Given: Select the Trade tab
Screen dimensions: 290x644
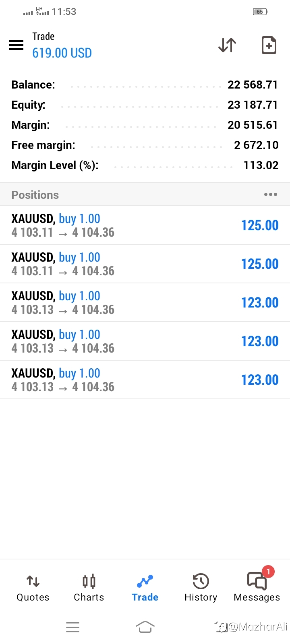Looking at the screenshot, I should point(145,588).
